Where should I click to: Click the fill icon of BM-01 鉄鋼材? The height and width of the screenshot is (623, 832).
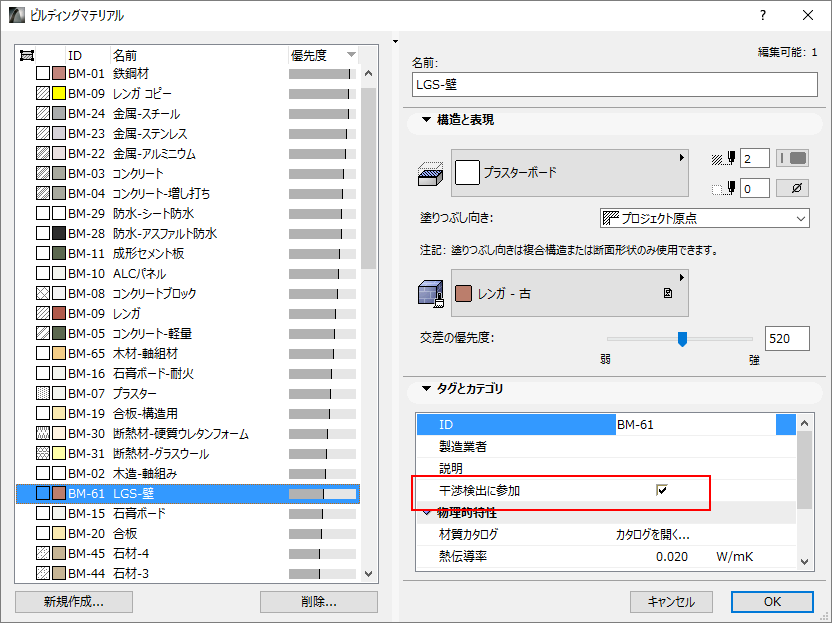[x=43, y=73]
